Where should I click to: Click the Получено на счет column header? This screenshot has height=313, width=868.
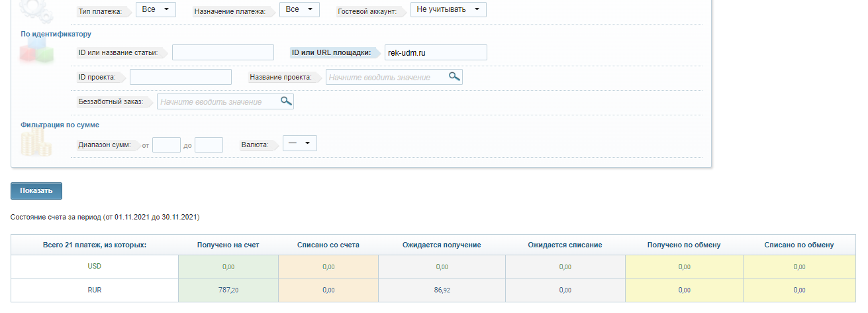click(228, 245)
